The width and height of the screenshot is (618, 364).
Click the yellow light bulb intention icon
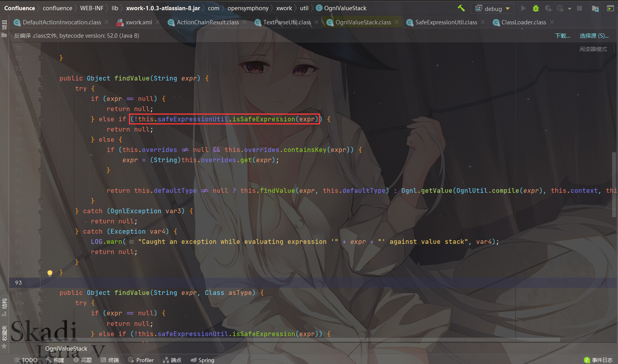(x=50, y=273)
